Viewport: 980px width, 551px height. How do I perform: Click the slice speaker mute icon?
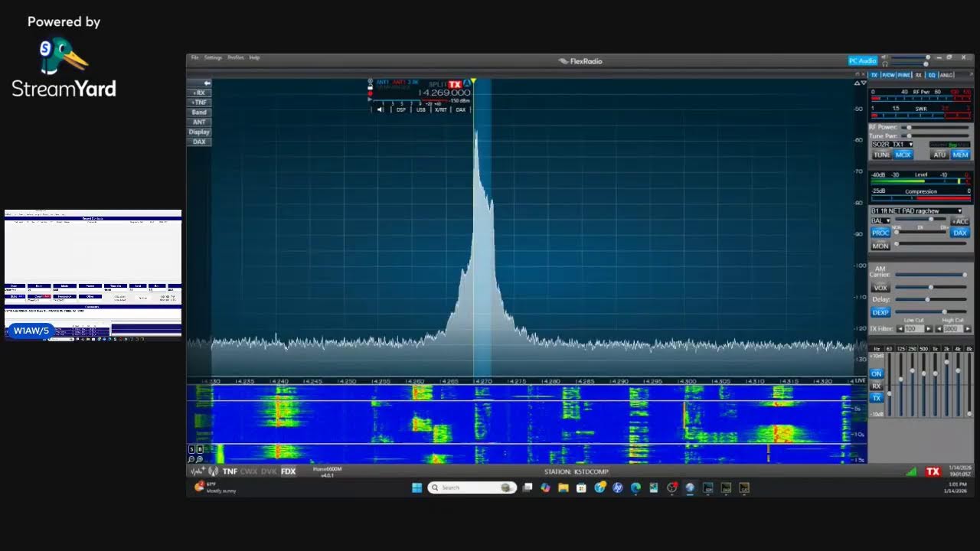tap(380, 109)
